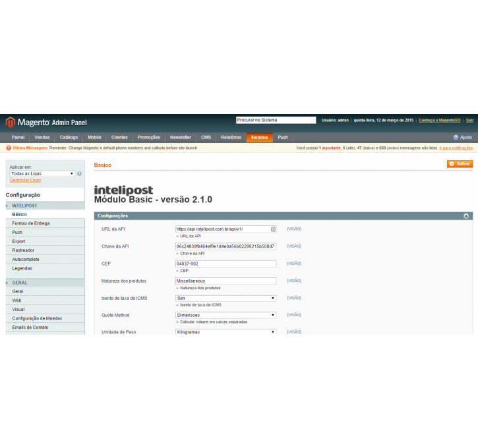This screenshot has height=448, width=478.
Task: Open the Clientes menu
Action: tap(119, 137)
